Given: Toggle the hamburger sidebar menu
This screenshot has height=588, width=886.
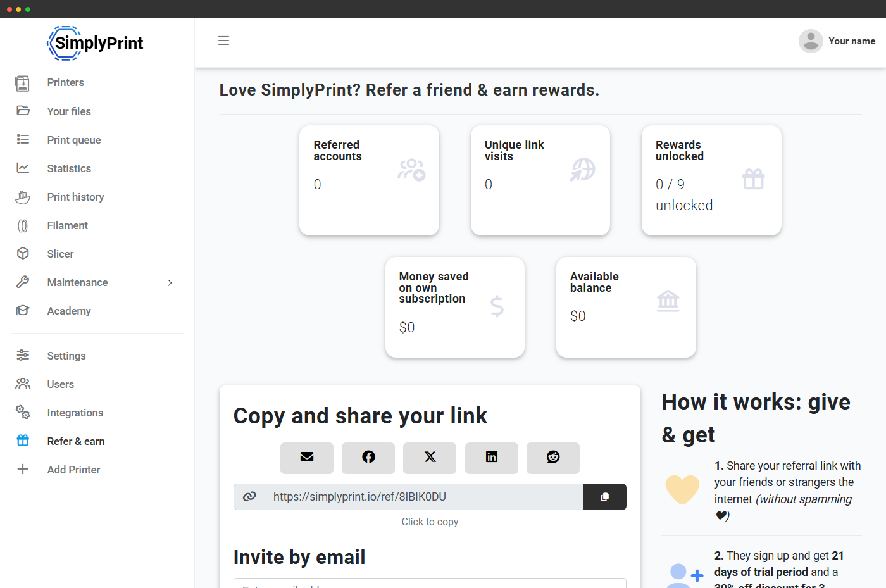Looking at the screenshot, I should point(223,41).
